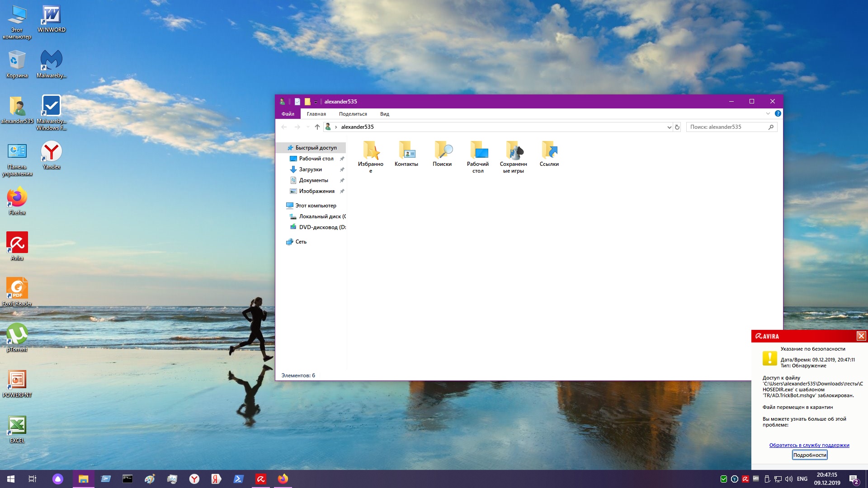Select Загрузки in the navigation pane

(x=310, y=169)
